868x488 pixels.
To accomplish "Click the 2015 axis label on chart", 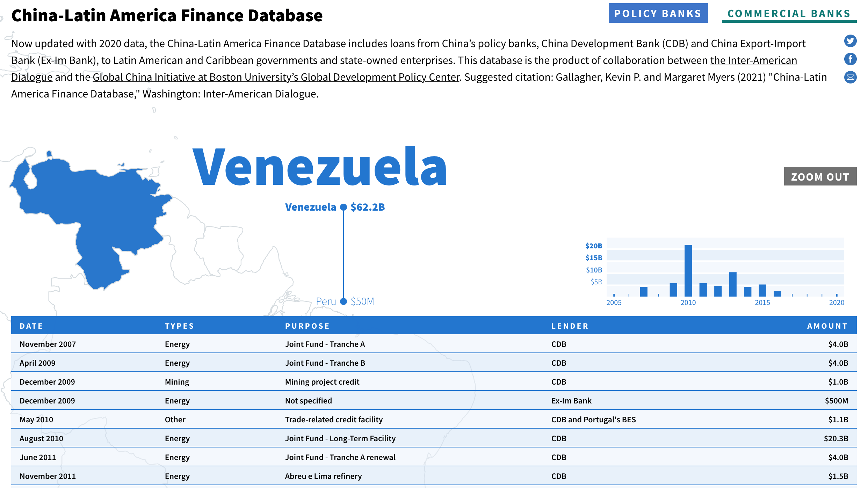I will [762, 303].
